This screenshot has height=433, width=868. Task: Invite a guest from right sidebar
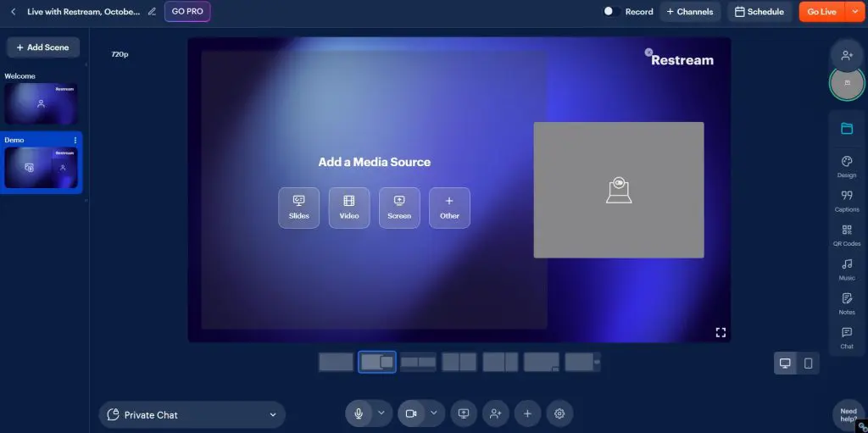pos(847,55)
